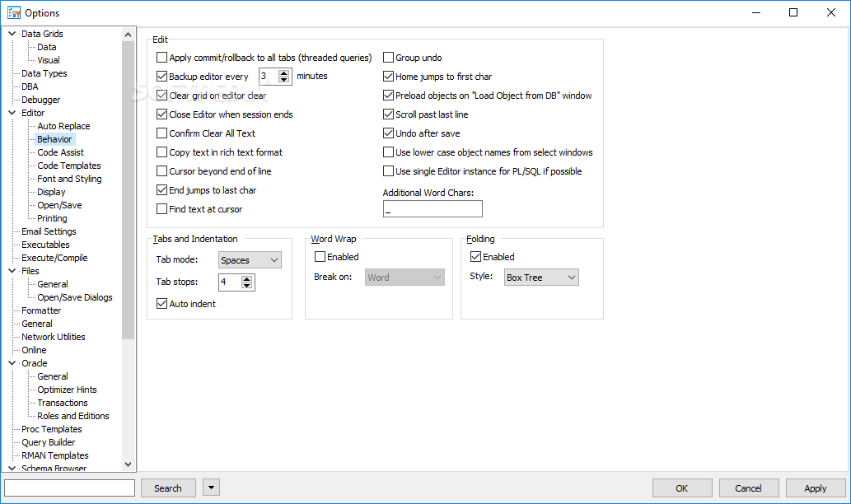Uncheck Home jumps to first char
The height and width of the screenshot is (504, 851).
tap(388, 77)
